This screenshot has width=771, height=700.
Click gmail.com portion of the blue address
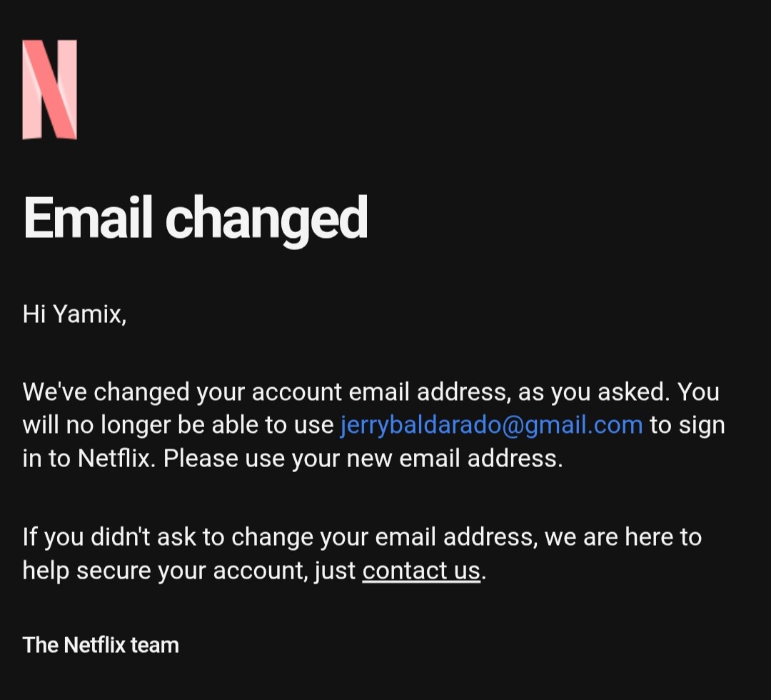(x=584, y=425)
